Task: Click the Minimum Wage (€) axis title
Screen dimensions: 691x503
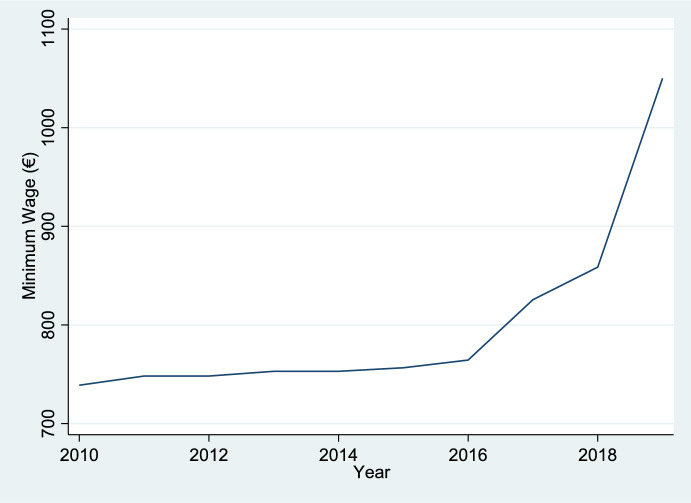Action: tap(30, 226)
